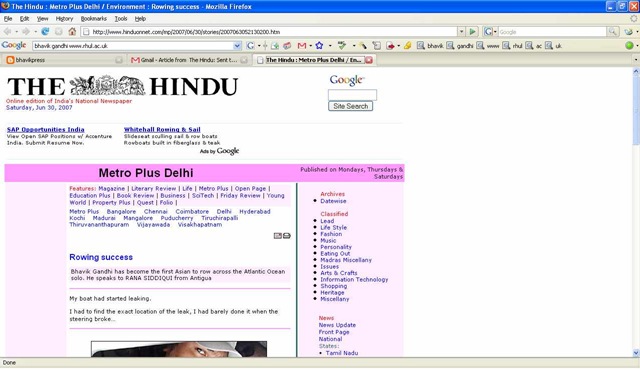Screen dimensions: 640x370
Task: Open the Whitehall Rowing & Sail ad link
Action: point(162,129)
